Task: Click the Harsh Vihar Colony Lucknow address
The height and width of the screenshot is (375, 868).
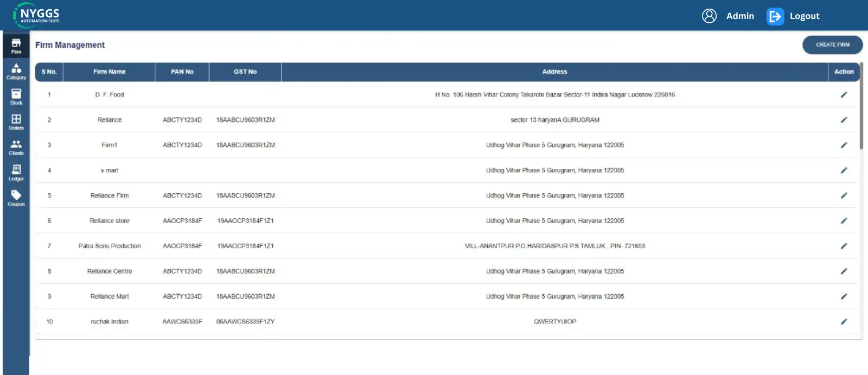Action: 555,95
